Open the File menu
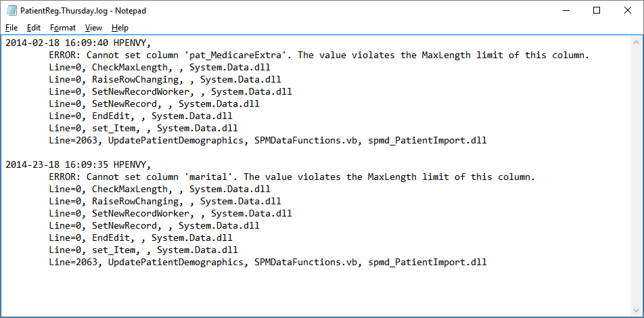 pyautogui.click(x=11, y=28)
